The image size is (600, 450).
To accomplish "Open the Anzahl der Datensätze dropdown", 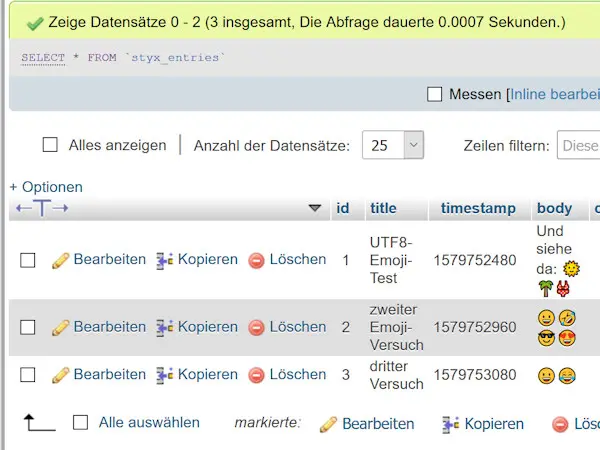I will 393,145.
